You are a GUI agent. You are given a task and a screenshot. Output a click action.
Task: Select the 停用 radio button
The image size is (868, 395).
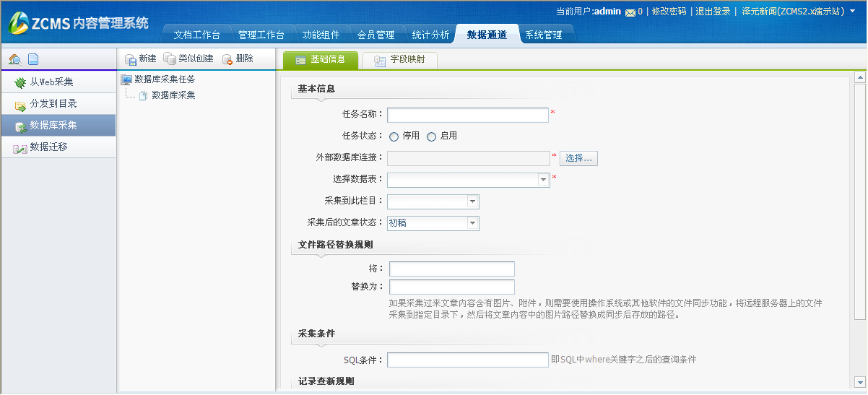pyautogui.click(x=394, y=136)
